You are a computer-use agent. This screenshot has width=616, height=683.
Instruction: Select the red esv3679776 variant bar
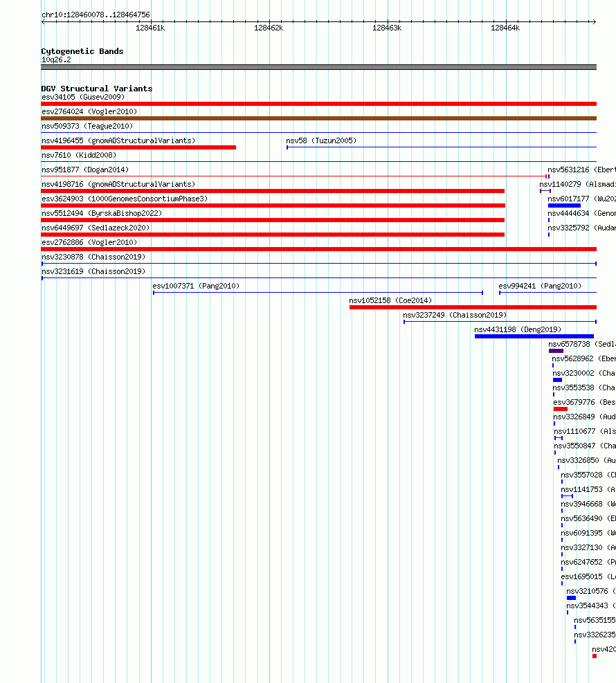point(561,409)
